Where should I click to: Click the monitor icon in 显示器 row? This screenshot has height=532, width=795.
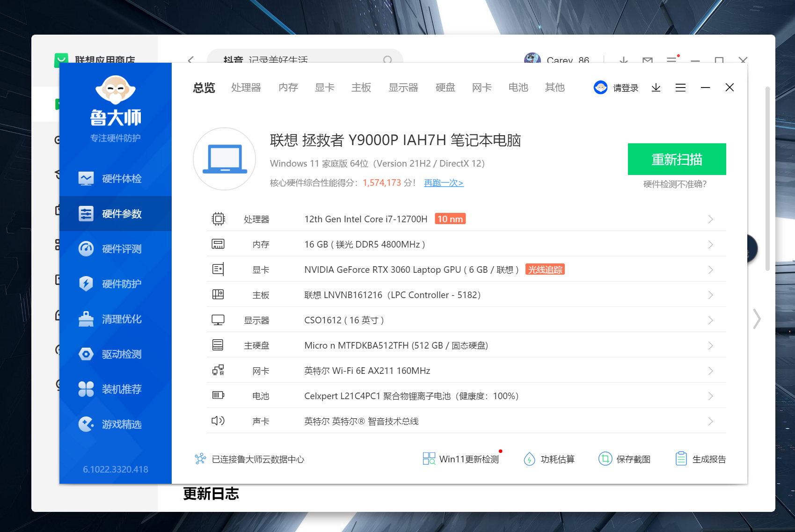(x=218, y=320)
